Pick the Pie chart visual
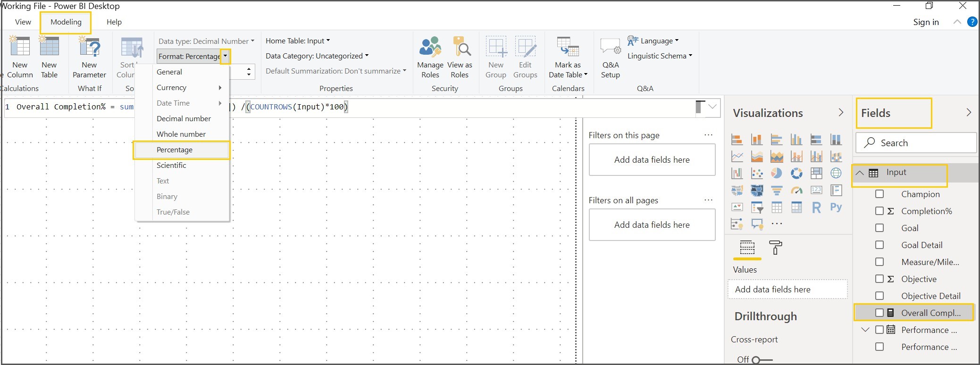This screenshot has width=980, height=365. tap(777, 174)
